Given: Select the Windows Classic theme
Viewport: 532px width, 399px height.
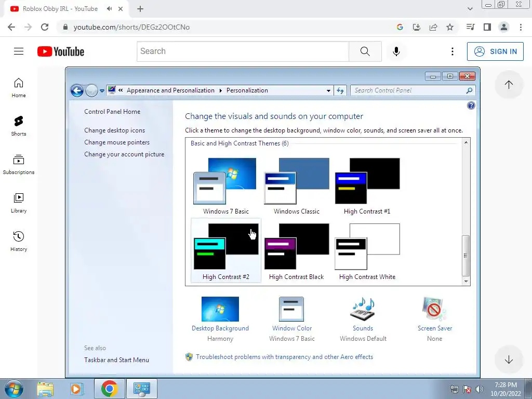Looking at the screenshot, I should 297,186.
